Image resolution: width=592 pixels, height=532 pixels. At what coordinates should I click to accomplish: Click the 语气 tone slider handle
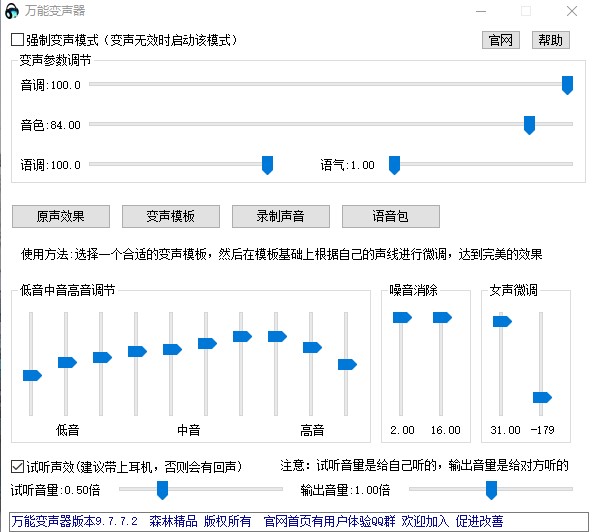394,165
